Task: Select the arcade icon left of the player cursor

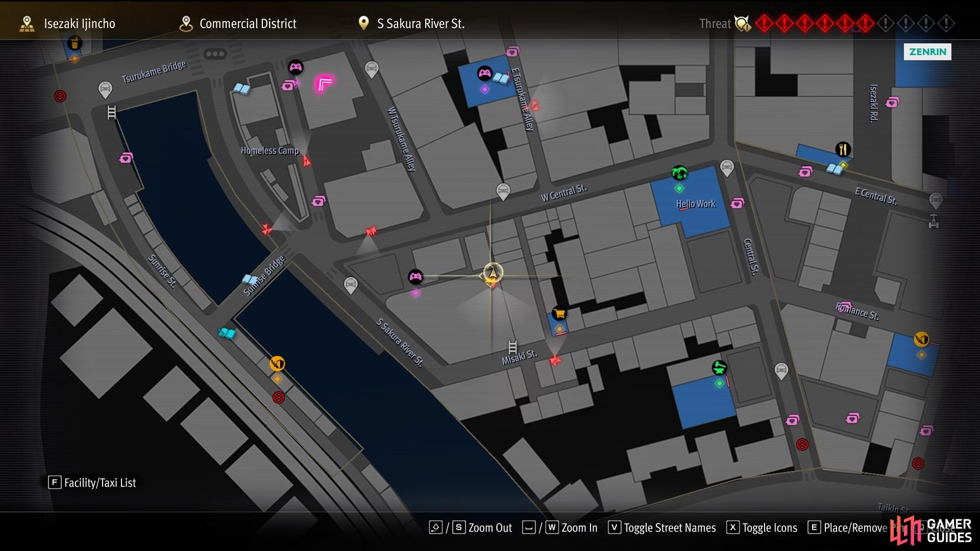Action: point(416,277)
